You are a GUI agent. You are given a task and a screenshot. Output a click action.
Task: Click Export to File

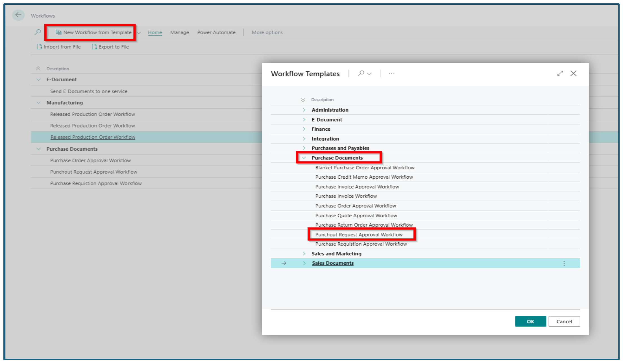pyautogui.click(x=110, y=47)
